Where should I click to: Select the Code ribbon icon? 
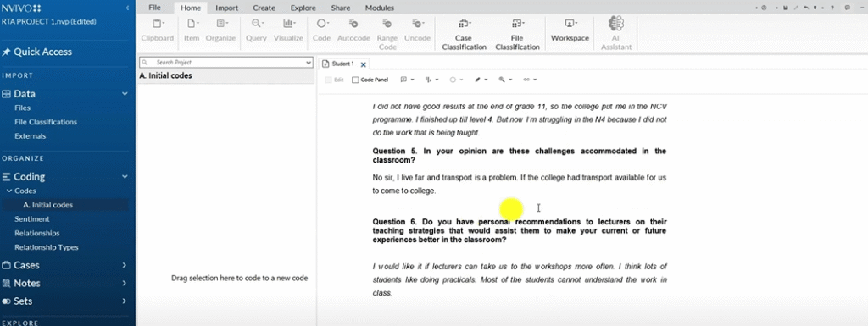[321, 30]
